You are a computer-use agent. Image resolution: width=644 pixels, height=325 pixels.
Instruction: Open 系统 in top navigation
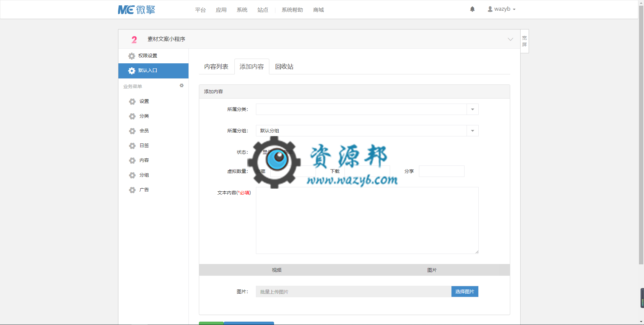242,10
